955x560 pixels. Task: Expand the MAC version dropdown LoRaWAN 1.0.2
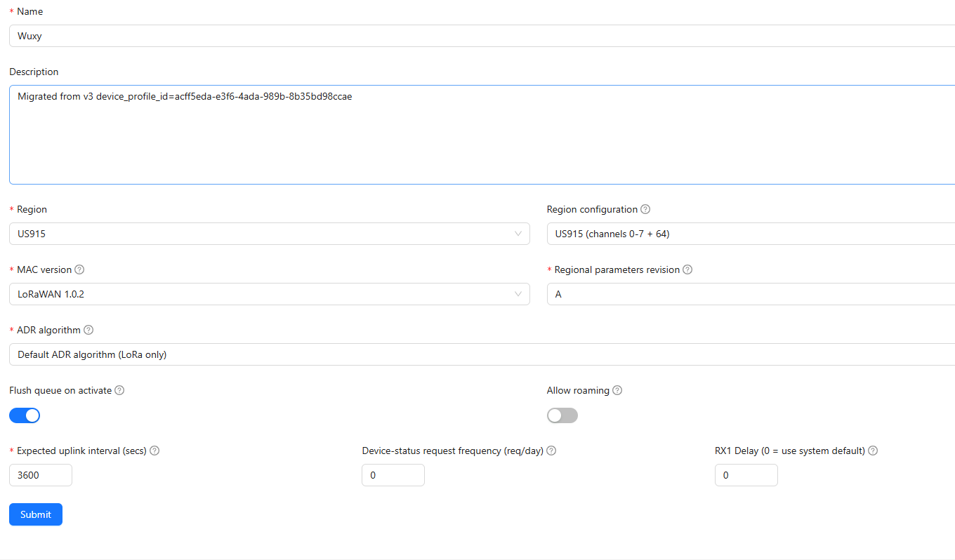pos(269,294)
